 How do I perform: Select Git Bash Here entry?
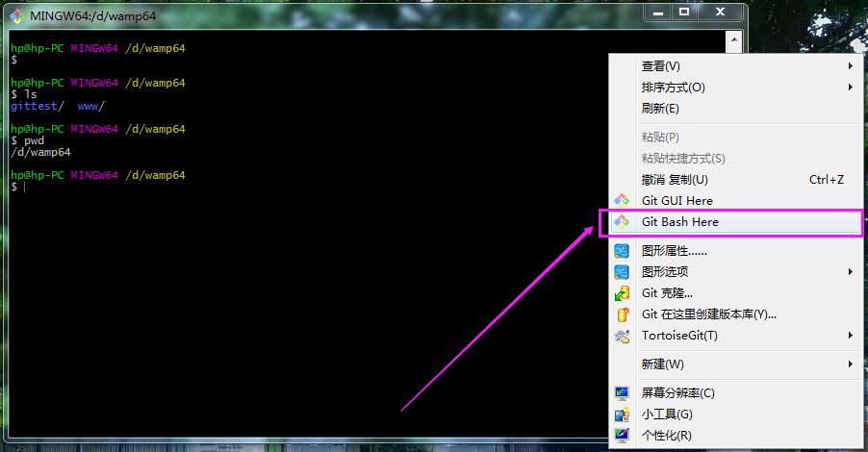click(x=736, y=222)
